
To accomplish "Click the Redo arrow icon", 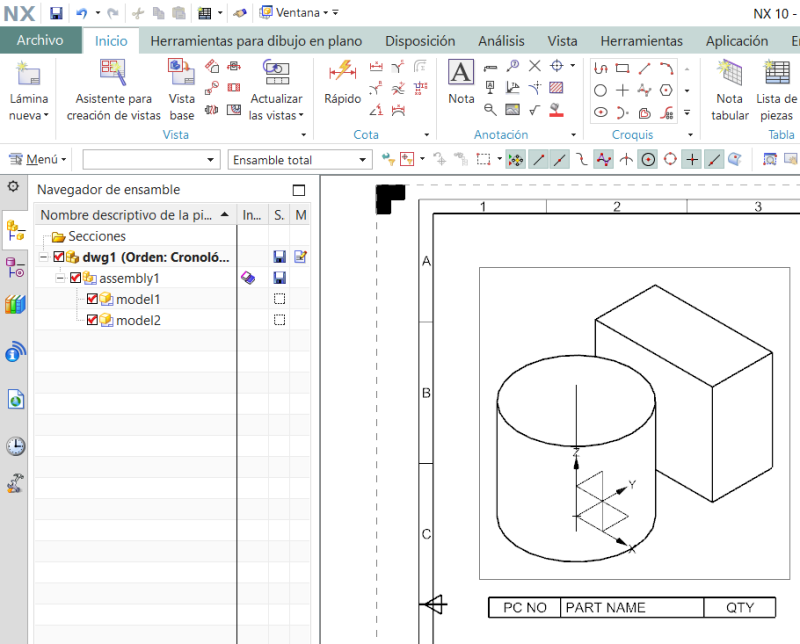I will point(113,13).
